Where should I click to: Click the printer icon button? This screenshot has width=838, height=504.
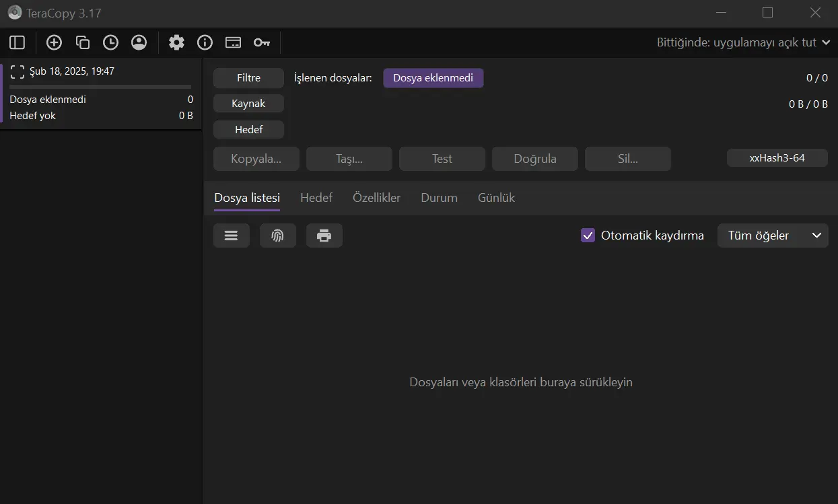pyautogui.click(x=324, y=236)
